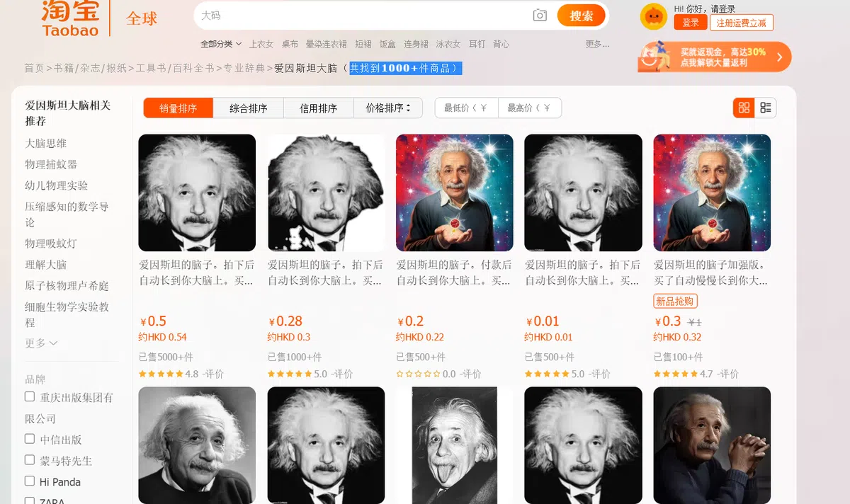Click the 最低价 minimum price field

pos(465,108)
